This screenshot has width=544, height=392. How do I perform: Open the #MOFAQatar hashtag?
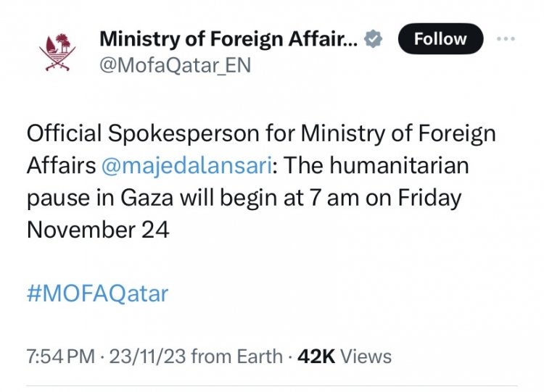click(97, 293)
